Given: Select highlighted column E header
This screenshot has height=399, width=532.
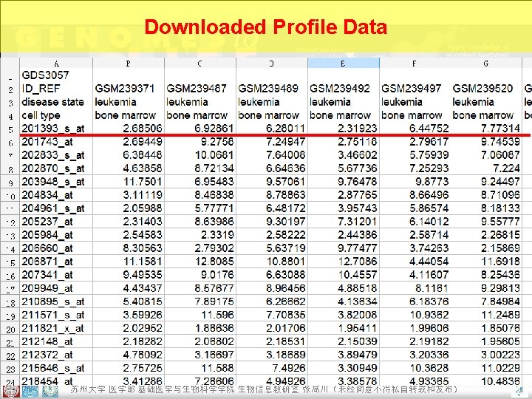Looking at the screenshot, I should 344,63.
